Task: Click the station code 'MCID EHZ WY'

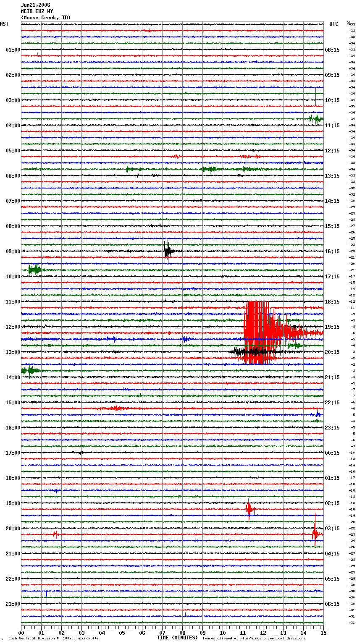Action: point(37,11)
